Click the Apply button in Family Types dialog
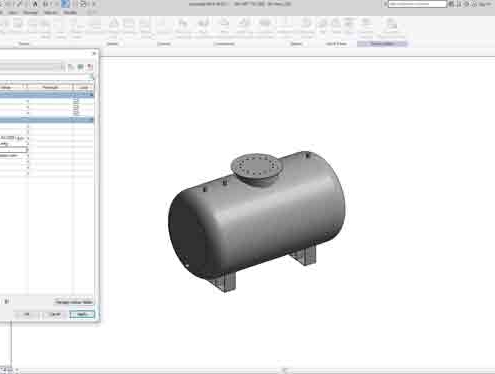 click(x=82, y=314)
